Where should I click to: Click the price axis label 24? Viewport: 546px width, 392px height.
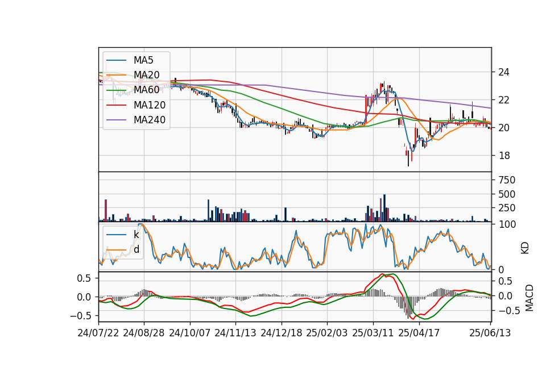(504, 72)
